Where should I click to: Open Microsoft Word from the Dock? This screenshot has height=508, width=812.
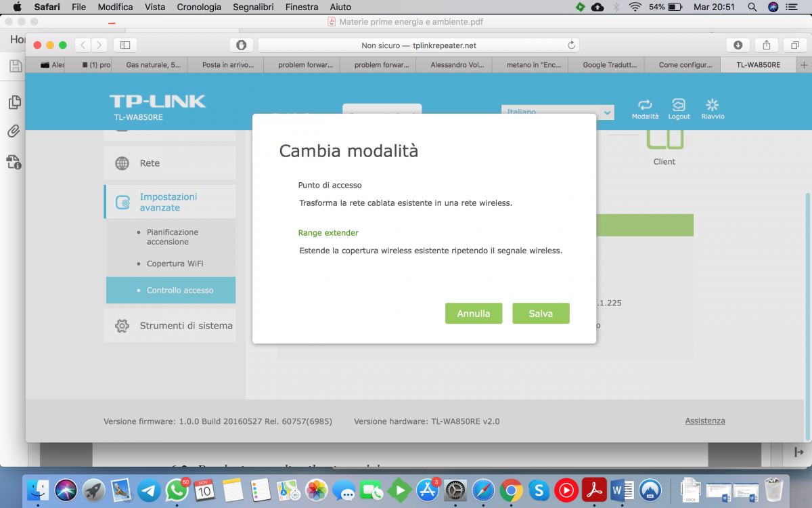(622, 489)
